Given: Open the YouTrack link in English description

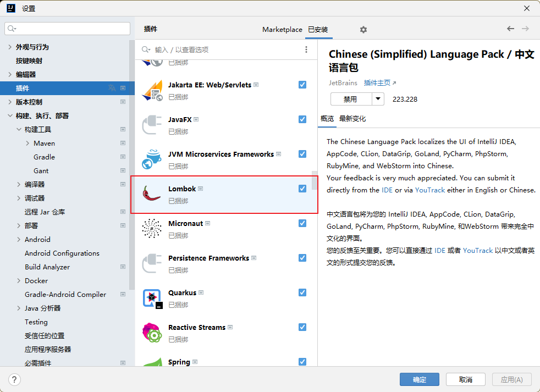Looking at the screenshot, I should coord(430,190).
